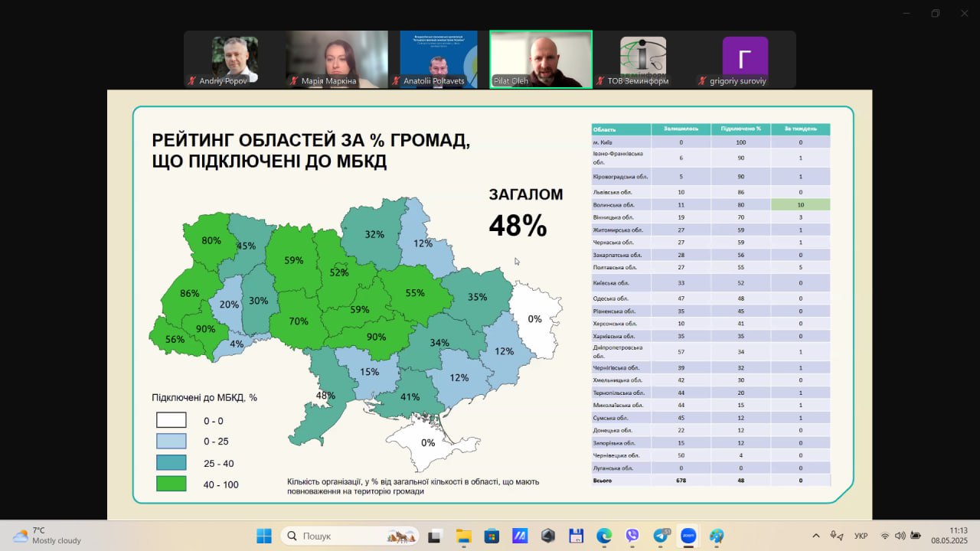Click the Windows Start button
The width and height of the screenshot is (980, 551).
pyautogui.click(x=264, y=536)
